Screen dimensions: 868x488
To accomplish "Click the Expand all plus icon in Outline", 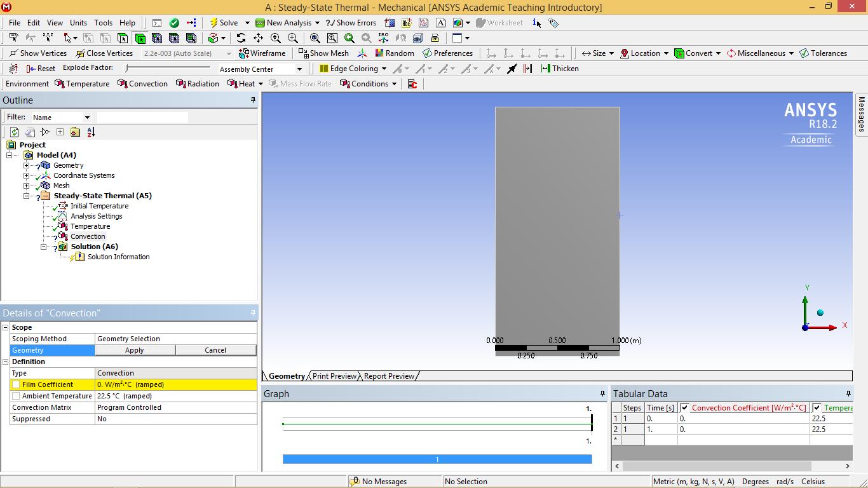I will pos(60,132).
